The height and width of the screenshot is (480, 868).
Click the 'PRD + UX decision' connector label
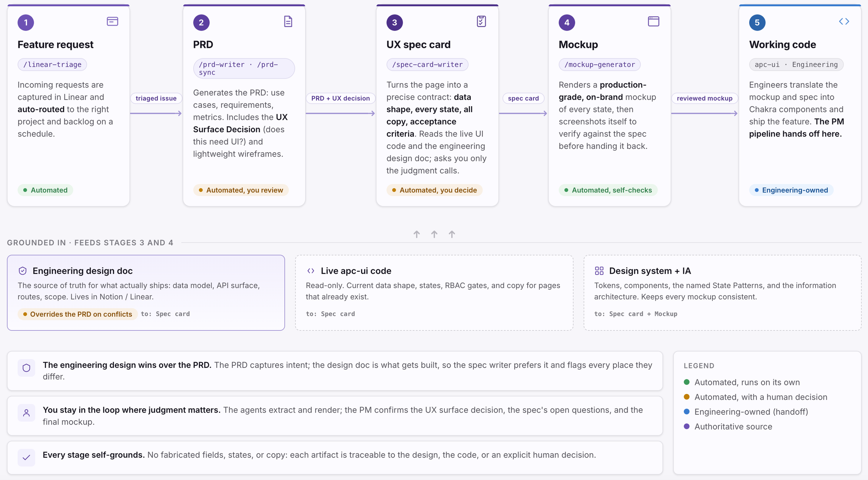point(340,98)
